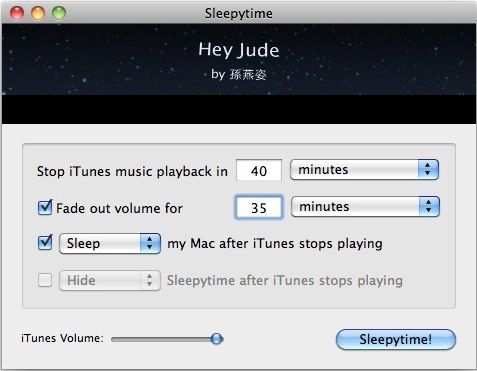Open the Sleep action dropdown
The height and width of the screenshot is (371, 477).
110,243
